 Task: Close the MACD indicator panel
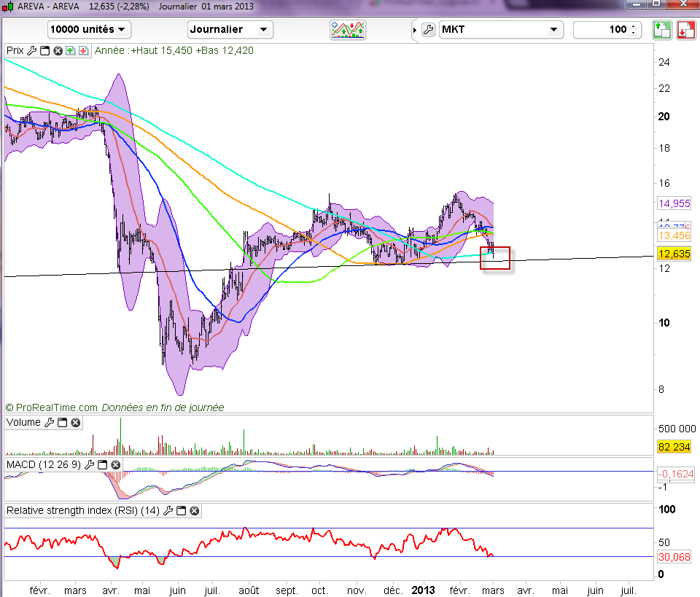click(x=114, y=464)
